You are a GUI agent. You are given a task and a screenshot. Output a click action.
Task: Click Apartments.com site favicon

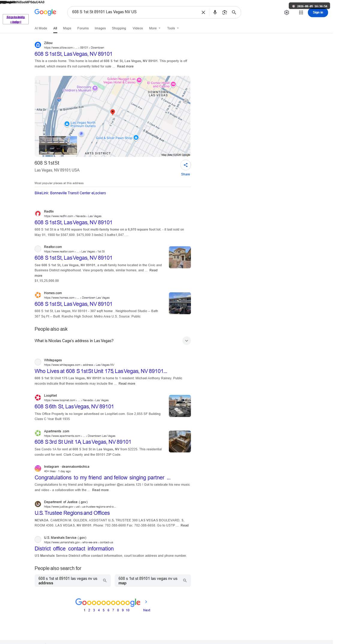point(38,433)
